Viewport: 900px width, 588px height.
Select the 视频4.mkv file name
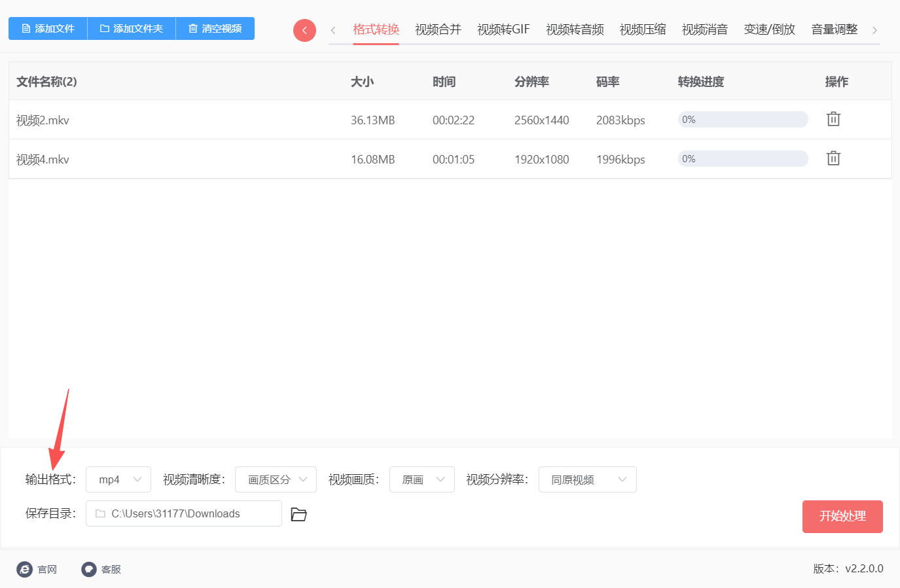[43, 160]
